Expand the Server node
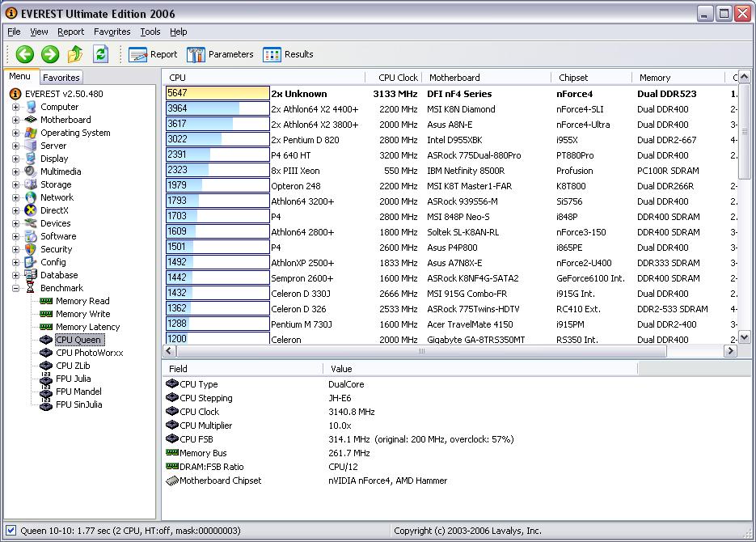The width and height of the screenshot is (756, 542). tap(16, 146)
